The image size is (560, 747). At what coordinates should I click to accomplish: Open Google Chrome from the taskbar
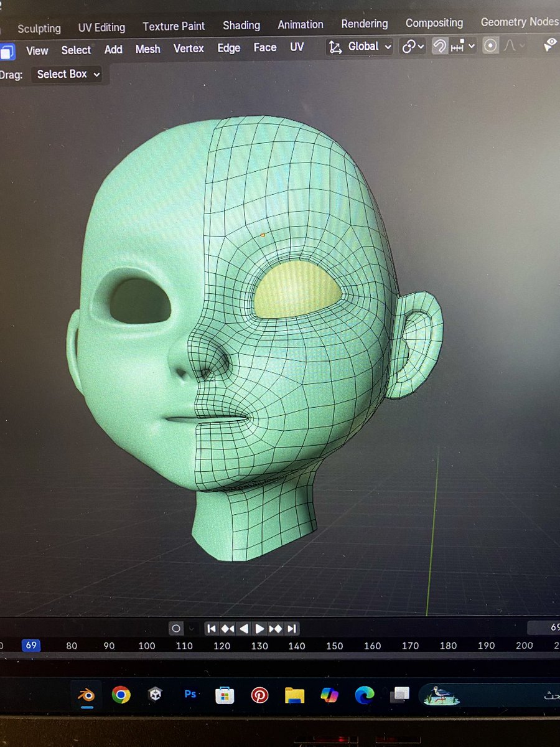pos(121,694)
